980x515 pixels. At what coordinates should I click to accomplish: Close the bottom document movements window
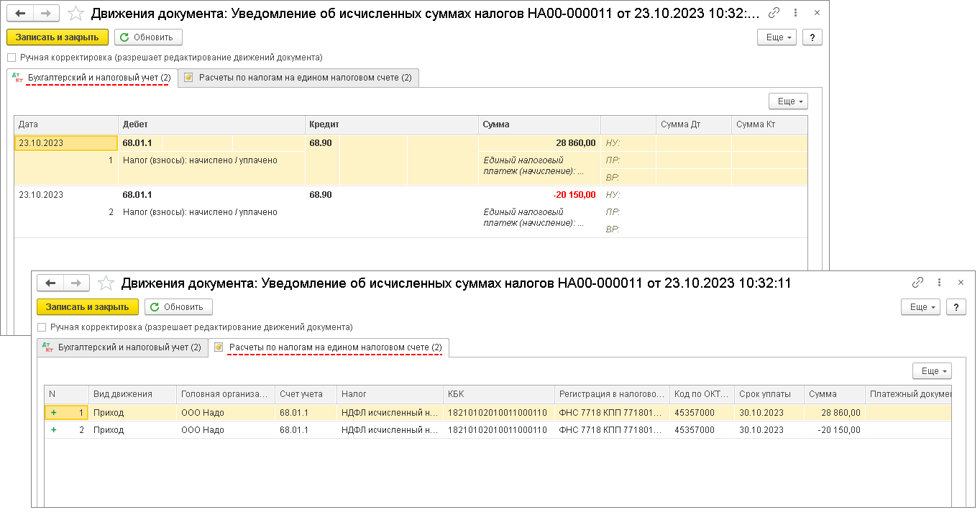[x=961, y=283]
